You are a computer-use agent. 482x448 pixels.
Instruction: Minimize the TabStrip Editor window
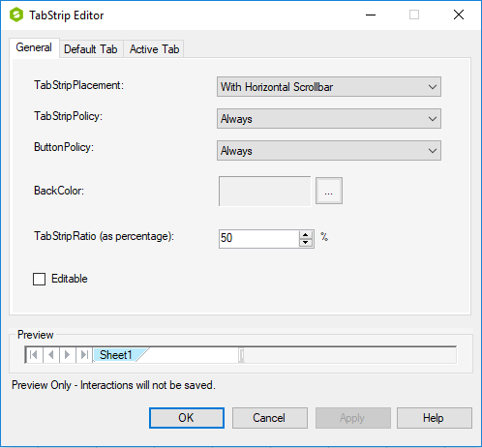pyautogui.click(x=371, y=15)
